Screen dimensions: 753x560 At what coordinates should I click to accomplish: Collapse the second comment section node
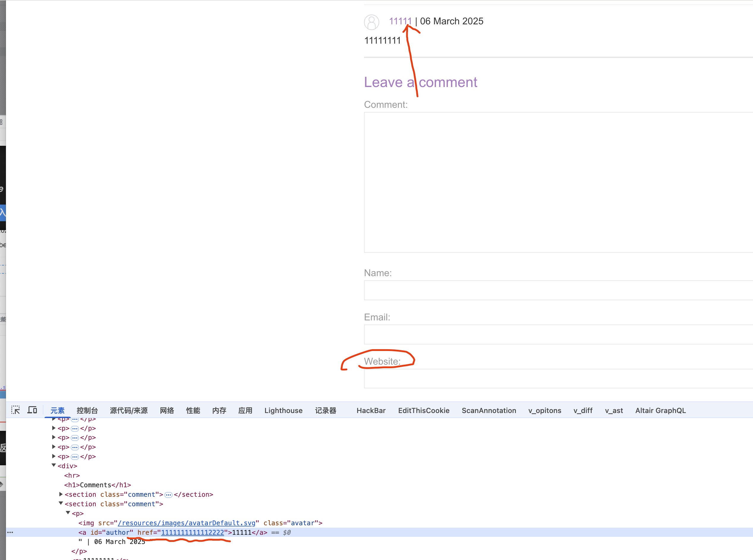[x=61, y=503]
